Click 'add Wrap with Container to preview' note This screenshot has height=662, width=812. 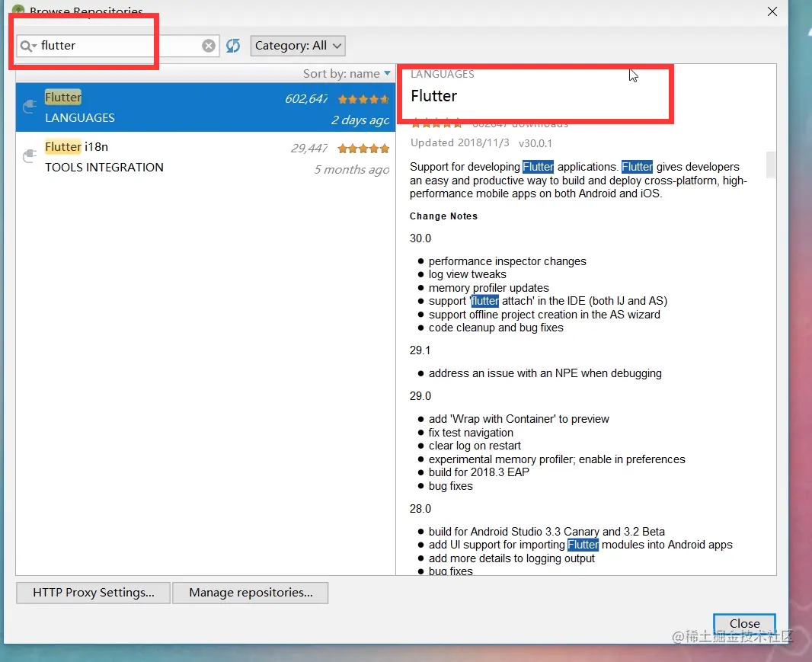pyautogui.click(x=519, y=419)
